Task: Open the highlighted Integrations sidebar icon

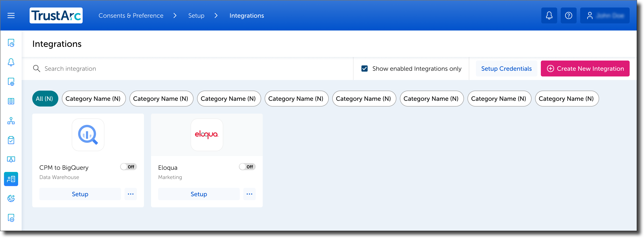Action: [11, 179]
